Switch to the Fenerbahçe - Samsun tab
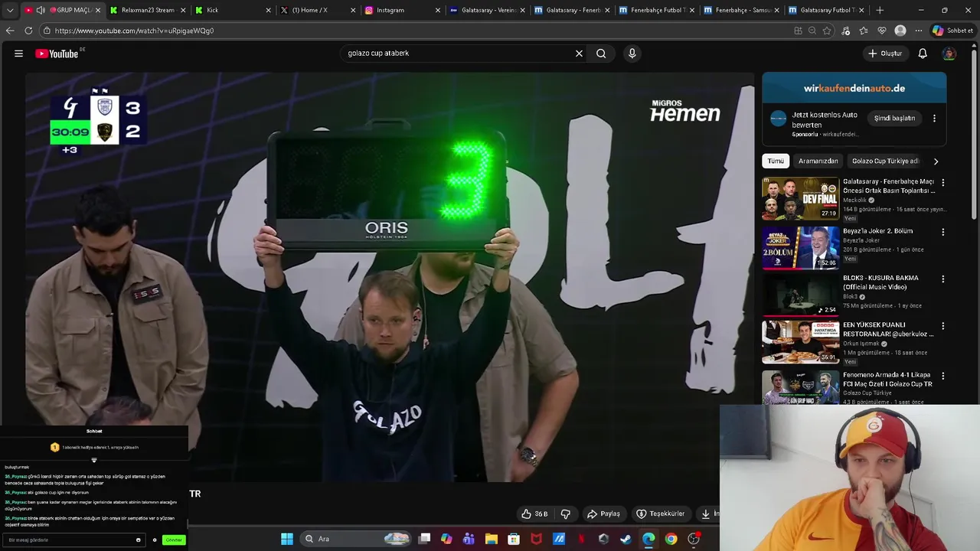 (742, 10)
